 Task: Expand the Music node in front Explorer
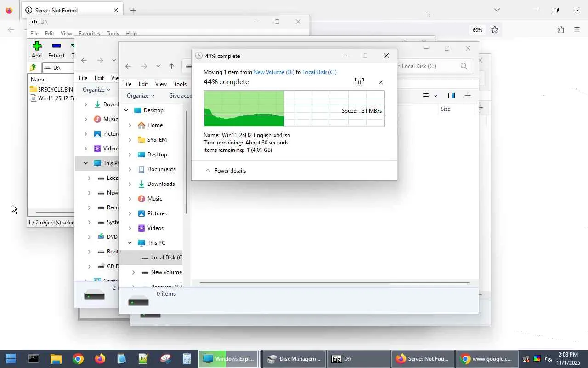click(x=130, y=199)
